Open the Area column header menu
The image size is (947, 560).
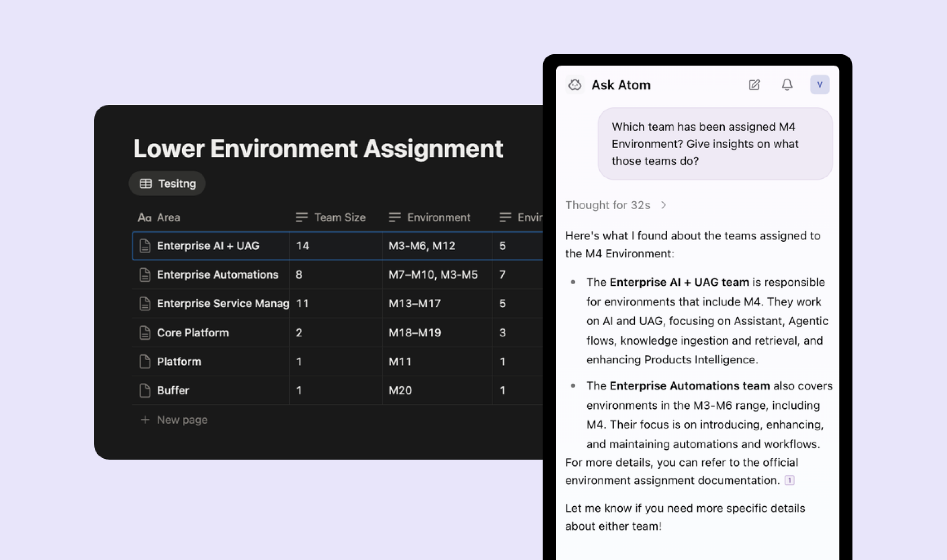[x=159, y=218]
